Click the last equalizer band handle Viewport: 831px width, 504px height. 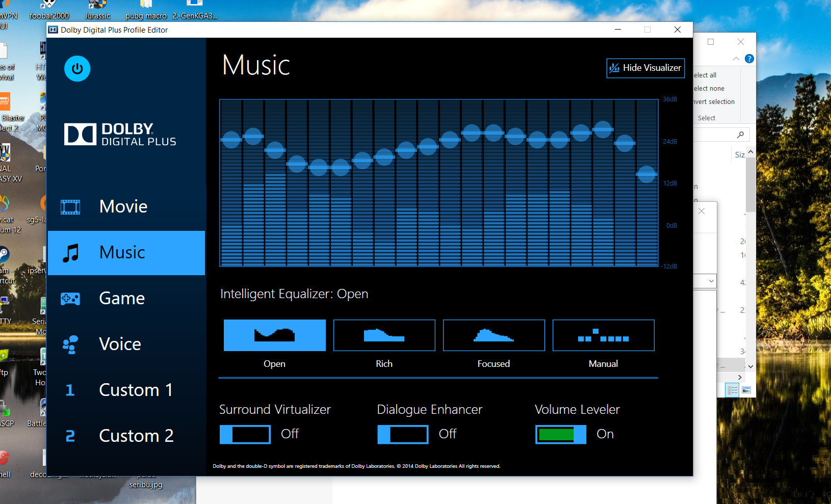(x=646, y=174)
